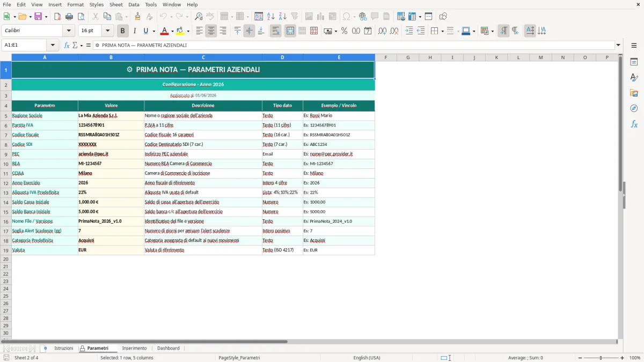
Task: Open the Function Wizard
Action: pos(67,46)
